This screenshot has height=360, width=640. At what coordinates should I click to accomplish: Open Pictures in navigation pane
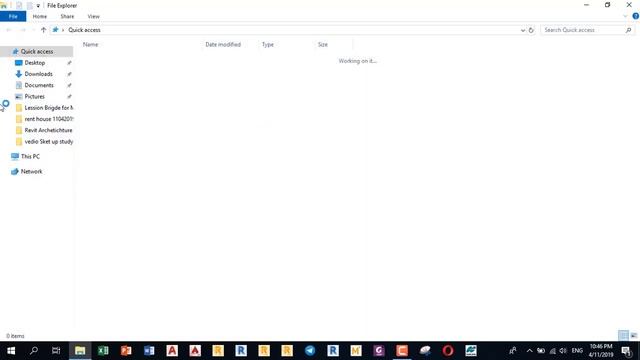click(x=34, y=96)
